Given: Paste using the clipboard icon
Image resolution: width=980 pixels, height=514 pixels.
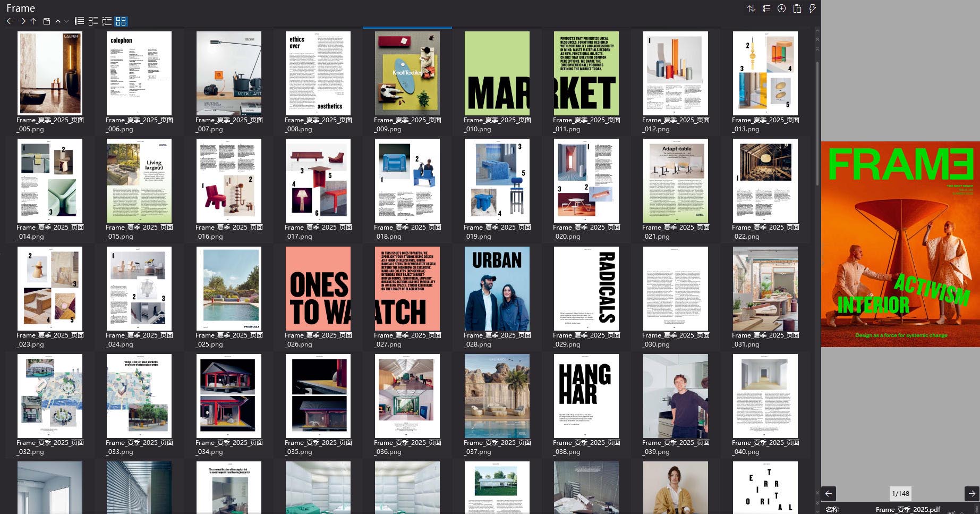Looking at the screenshot, I should click(797, 9).
